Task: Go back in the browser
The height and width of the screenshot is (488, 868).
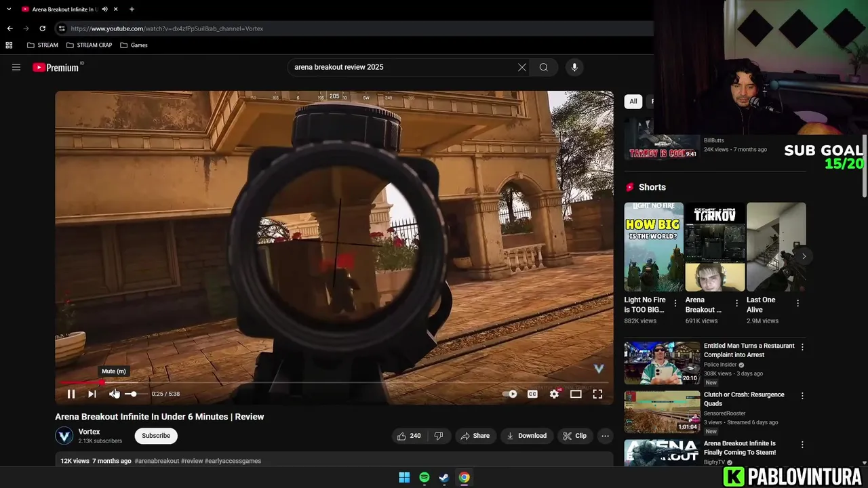Action: coord(9,28)
